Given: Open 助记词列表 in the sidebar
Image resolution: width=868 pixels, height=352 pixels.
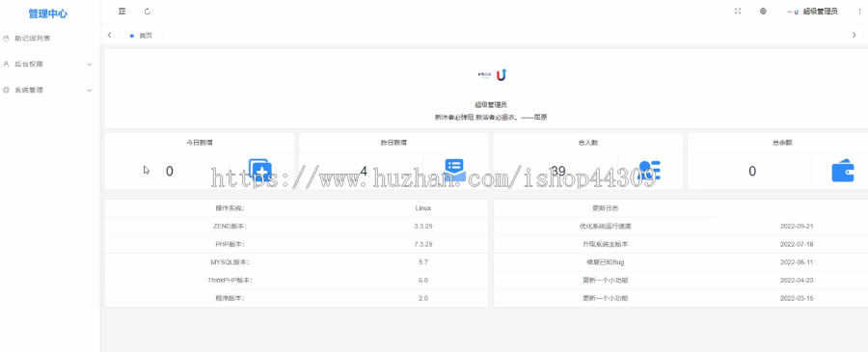Looking at the screenshot, I should pos(33,39).
